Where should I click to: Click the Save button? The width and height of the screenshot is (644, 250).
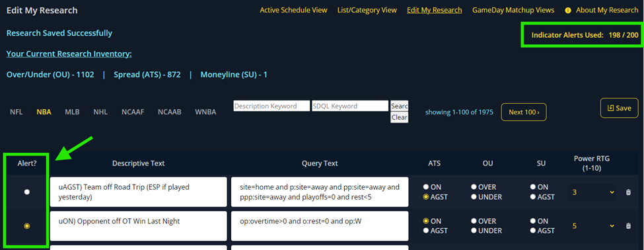(620, 108)
